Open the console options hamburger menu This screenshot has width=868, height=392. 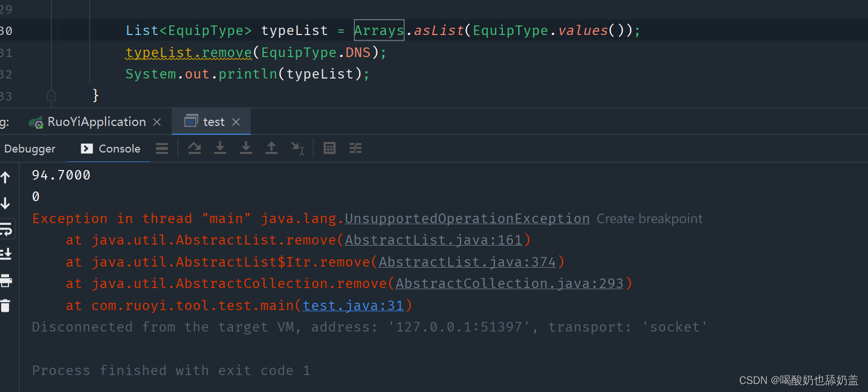162,148
